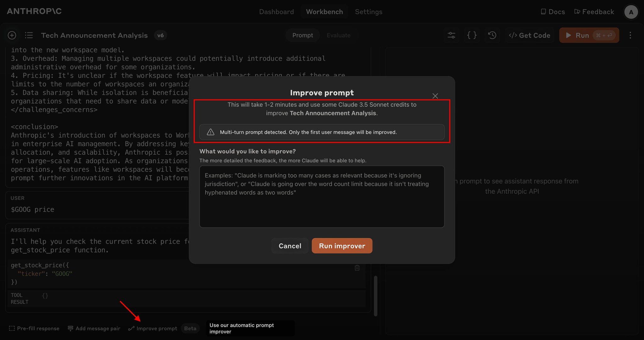Open the version history icon
The width and height of the screenshot is (644, 340).
(x=492, y=35)
